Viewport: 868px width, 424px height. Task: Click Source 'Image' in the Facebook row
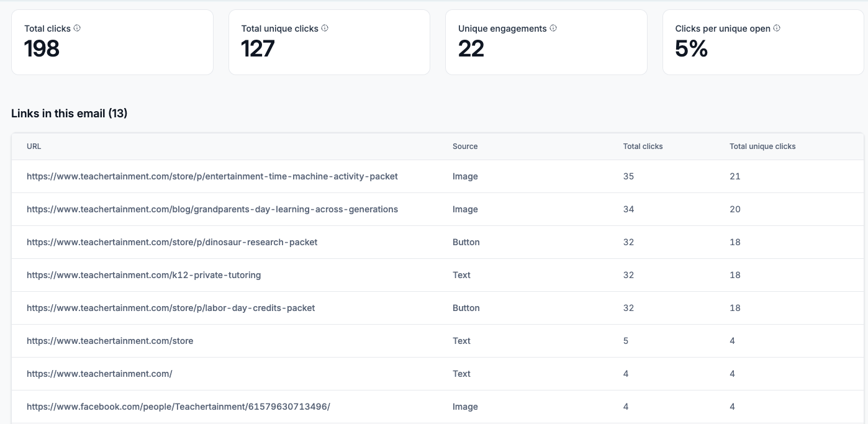(x=465, y=407)
